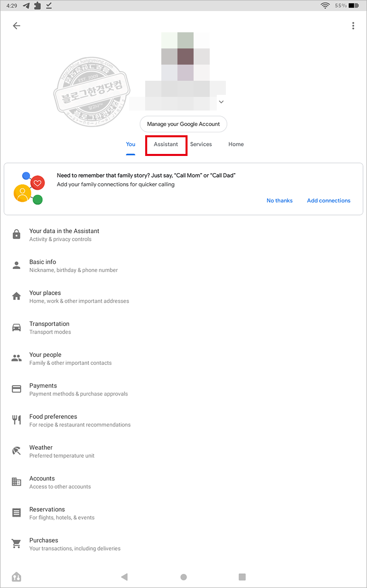Open Your data in the Assistant lock icon

pos(16,234)
